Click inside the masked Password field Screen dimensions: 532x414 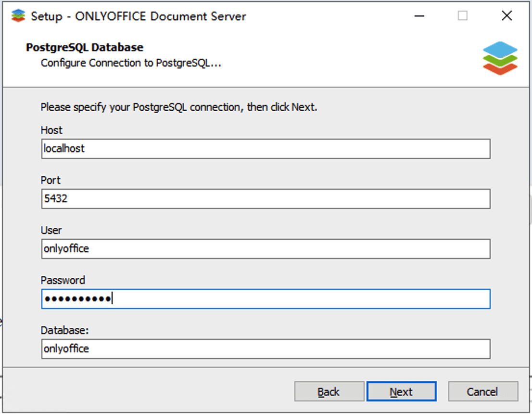(266, 299)
